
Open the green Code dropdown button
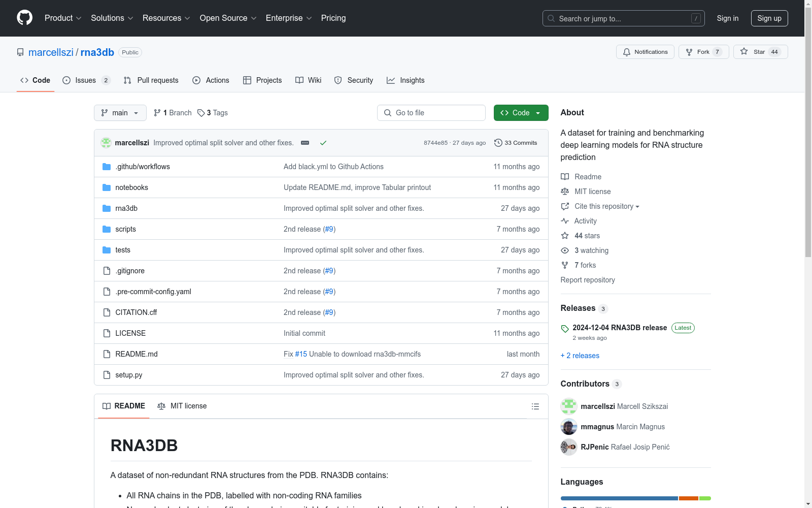pyautogui.click(x=521, y=113)
